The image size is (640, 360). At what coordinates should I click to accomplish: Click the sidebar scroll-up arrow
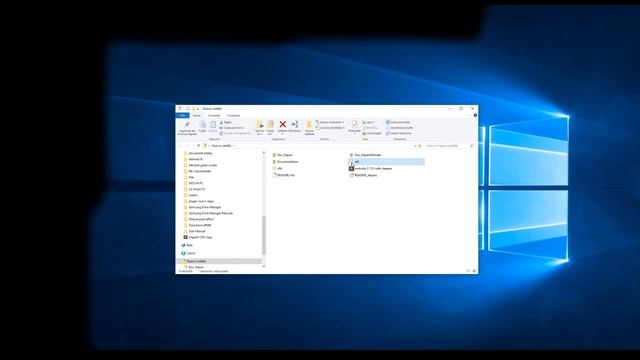click(x=264, y=153)
